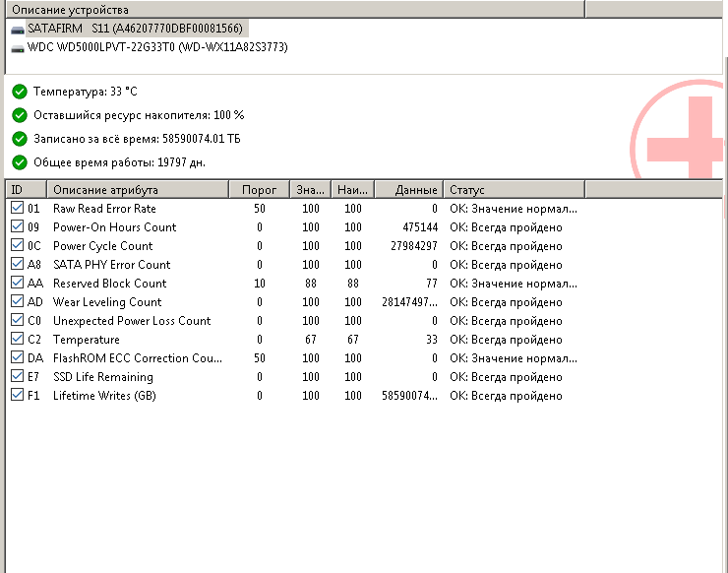728x573 pixels.
Task: Disable the SATA PHY Error Count checkbox
Action: coord(17,264)
